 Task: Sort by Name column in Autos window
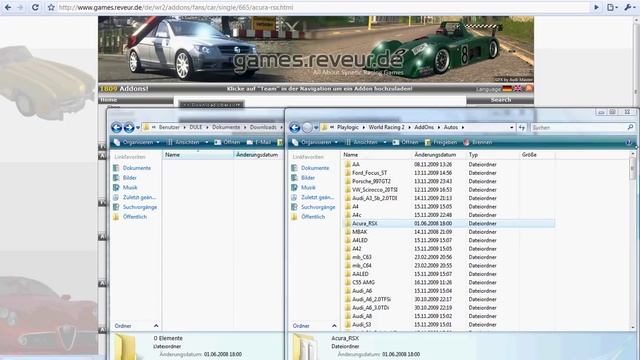pyautogui.click(x=376, y=155)
